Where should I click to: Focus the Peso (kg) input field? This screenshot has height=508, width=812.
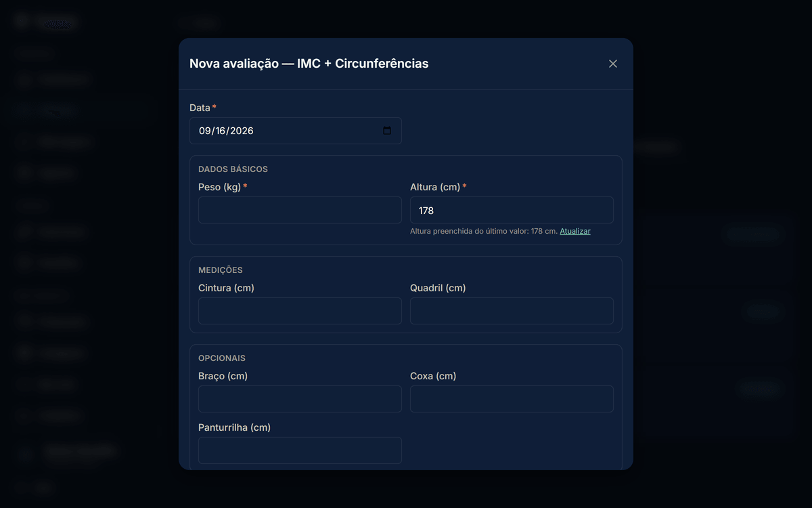300,210
